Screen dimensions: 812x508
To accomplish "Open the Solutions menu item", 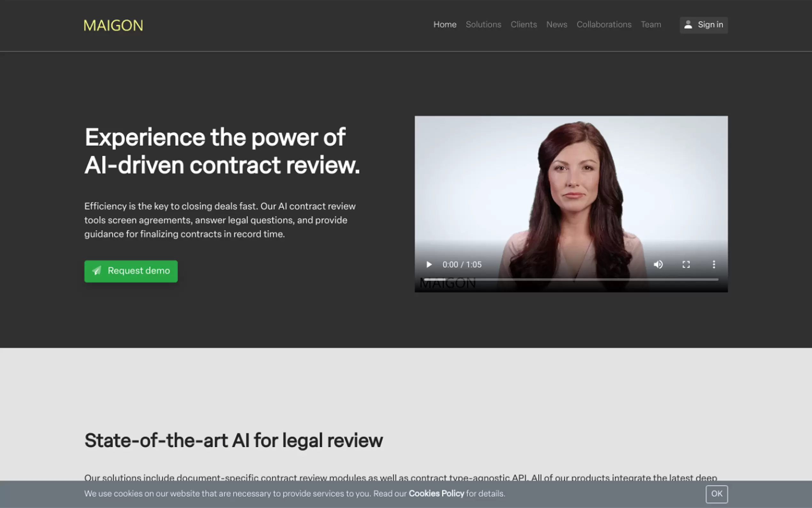I will coord(483,25).
